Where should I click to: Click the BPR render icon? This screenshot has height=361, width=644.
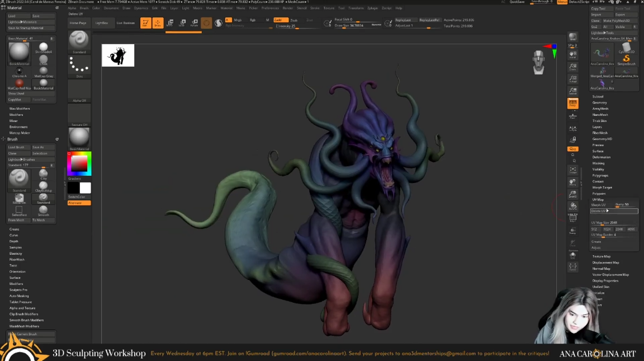[572, 37]
